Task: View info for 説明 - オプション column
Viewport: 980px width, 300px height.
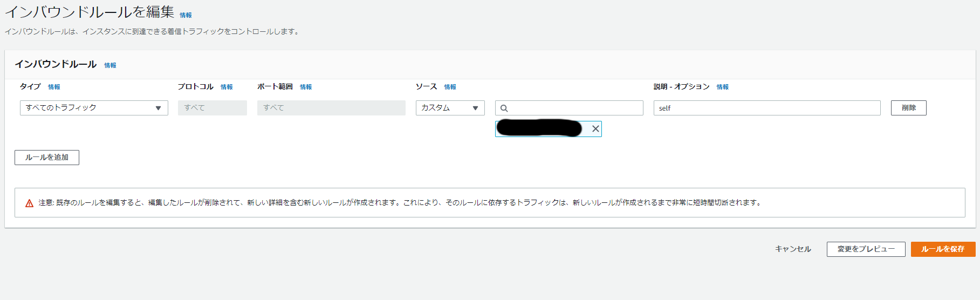Action: point(722,87)
